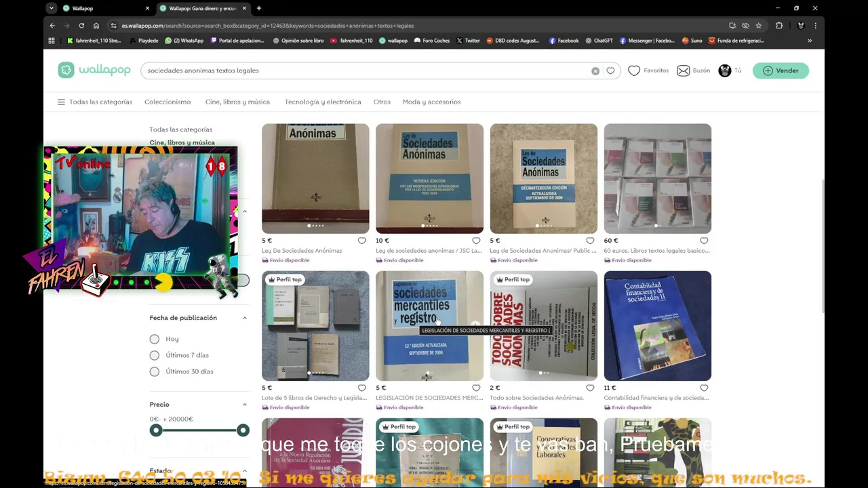Open Playdede bookmark
Image resolution: width=868 pixels, height=488 pixels.
(143, 41)
